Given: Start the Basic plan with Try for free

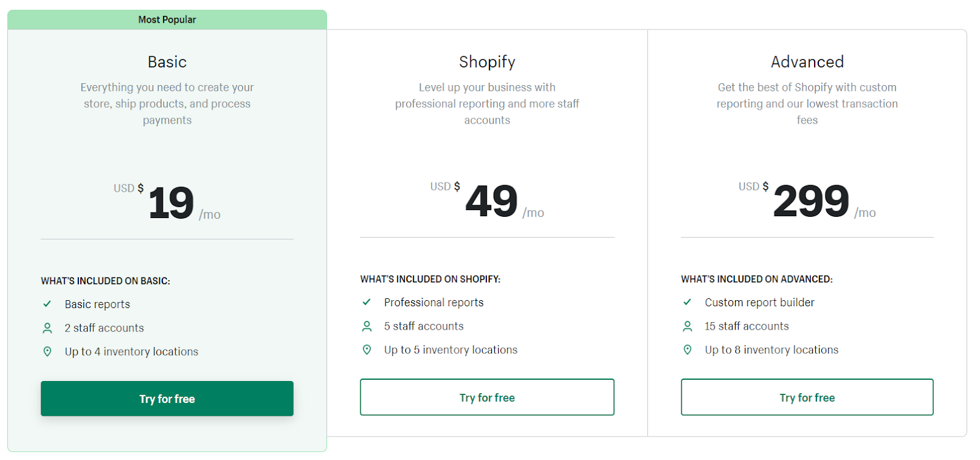Looking at the screenshot, I should (167, 399).
